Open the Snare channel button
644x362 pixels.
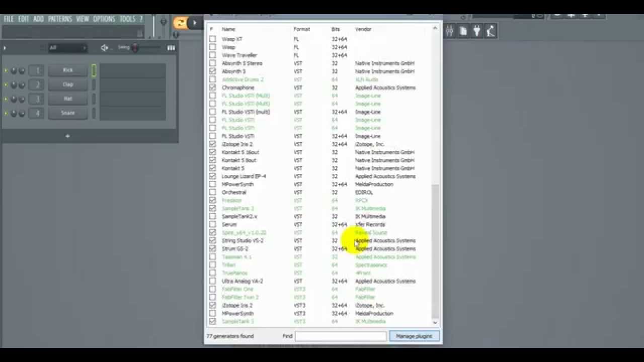click(68, 113)
